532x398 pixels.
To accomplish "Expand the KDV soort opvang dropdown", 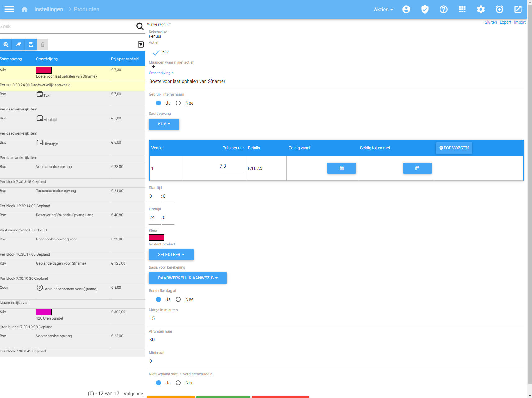I will tap(164, 124).
